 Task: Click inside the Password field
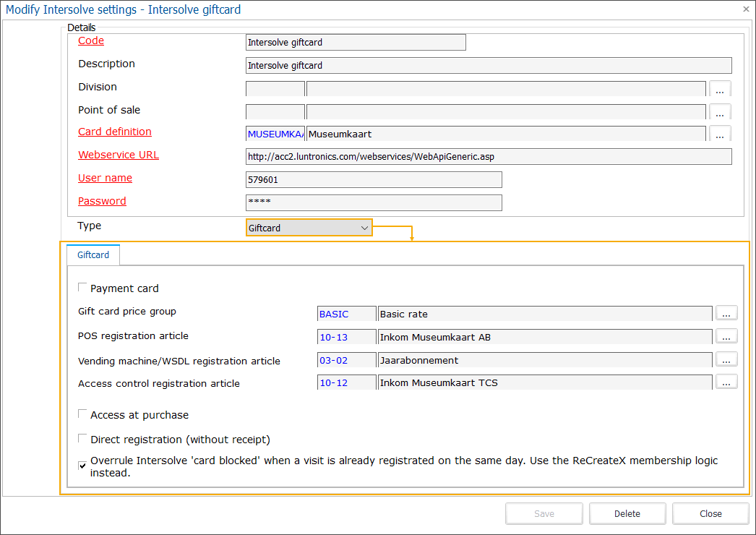(x=374, y=202)
